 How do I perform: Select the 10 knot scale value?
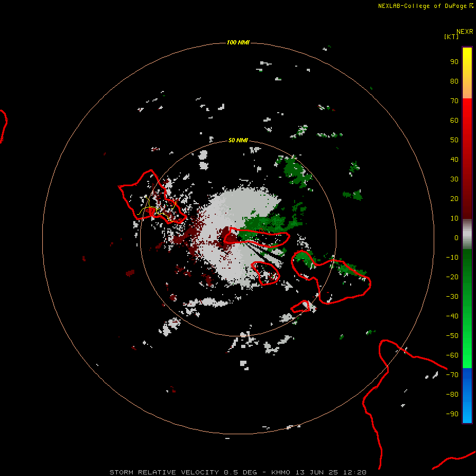pos(454,218)
